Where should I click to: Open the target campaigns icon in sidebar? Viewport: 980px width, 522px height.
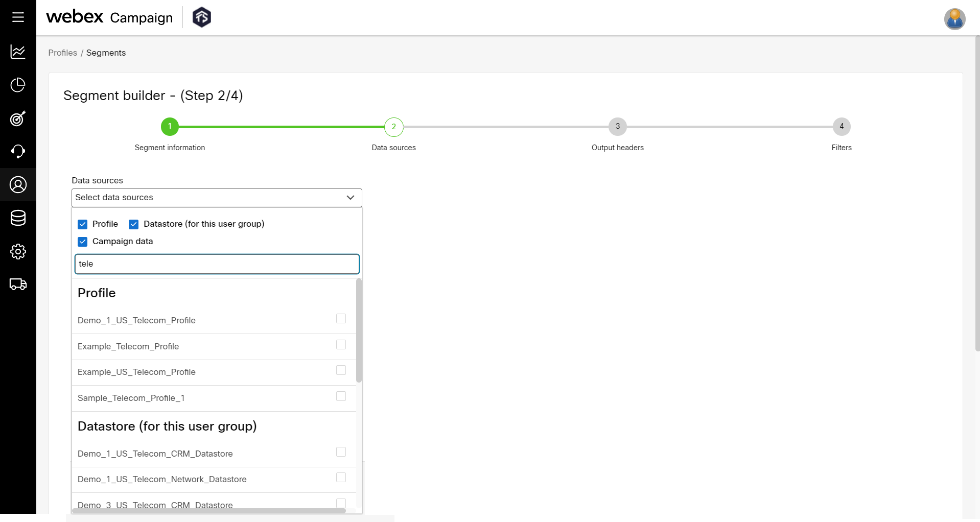coord(18,119)
